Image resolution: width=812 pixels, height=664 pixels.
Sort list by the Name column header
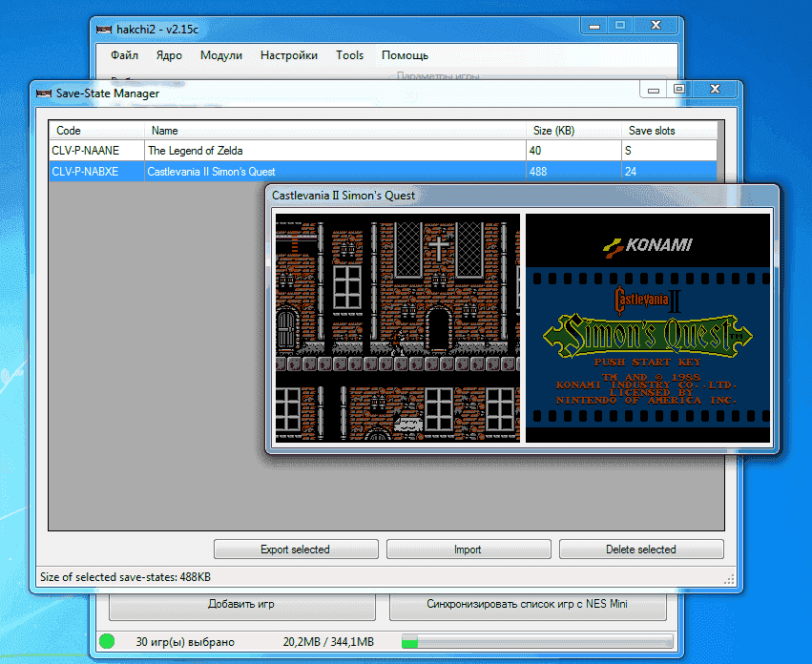click(x=335, y=131)
